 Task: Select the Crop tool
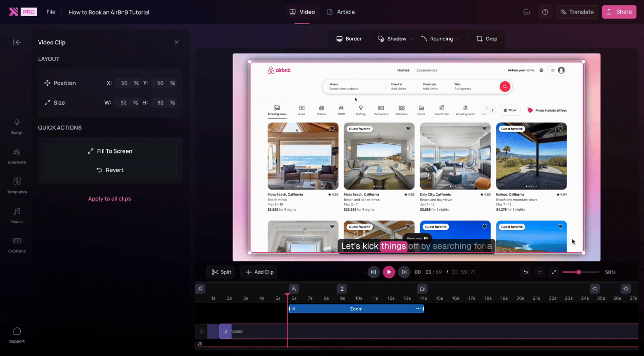(x=486, y=38)
